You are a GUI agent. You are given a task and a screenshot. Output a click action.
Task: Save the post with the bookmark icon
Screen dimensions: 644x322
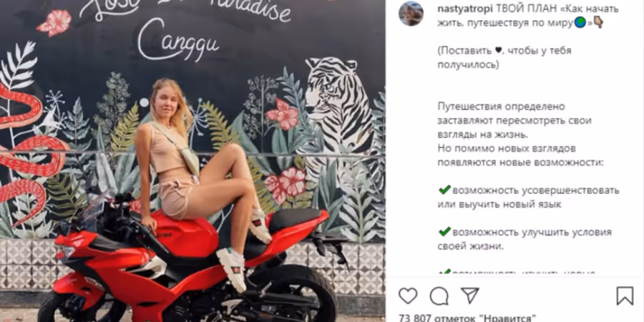click(x=625, y=296)
